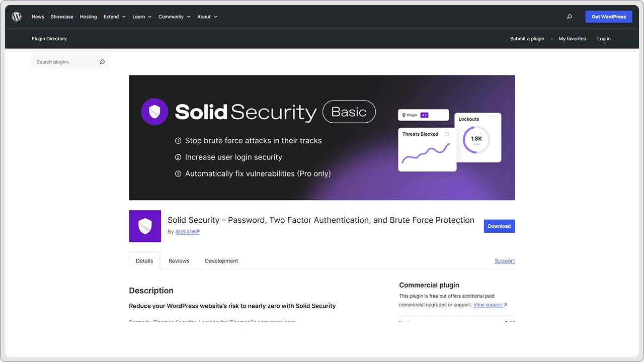This screenshot has height=362, width=644.
Task: Expand the Extend dropdown menu
Action: click(x=114, y=17)
